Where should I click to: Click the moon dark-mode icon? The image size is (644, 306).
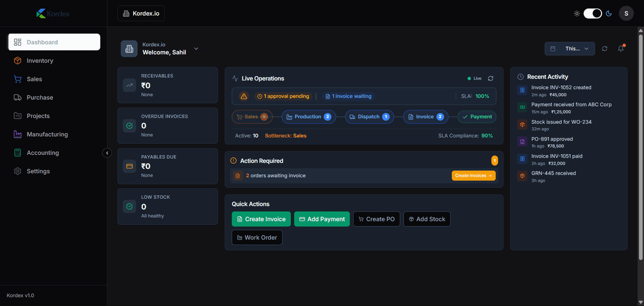coord(609,13)
